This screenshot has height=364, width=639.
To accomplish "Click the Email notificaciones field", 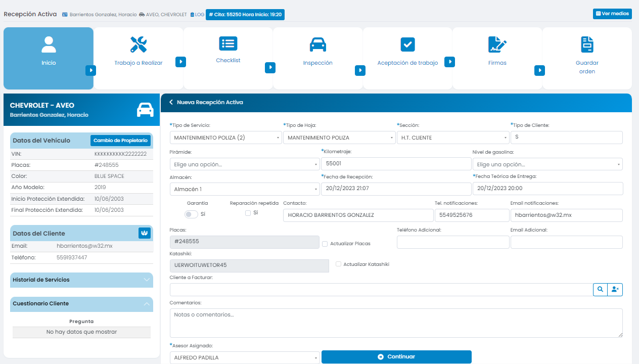I will [x=567, y=215].
